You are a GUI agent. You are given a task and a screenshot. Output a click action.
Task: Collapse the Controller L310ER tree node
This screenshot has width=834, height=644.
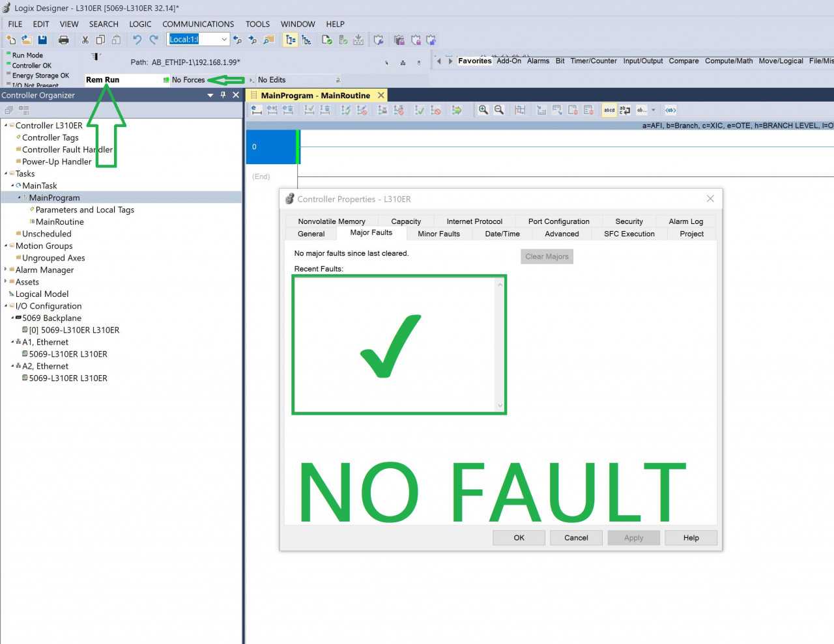click(6, 126)
